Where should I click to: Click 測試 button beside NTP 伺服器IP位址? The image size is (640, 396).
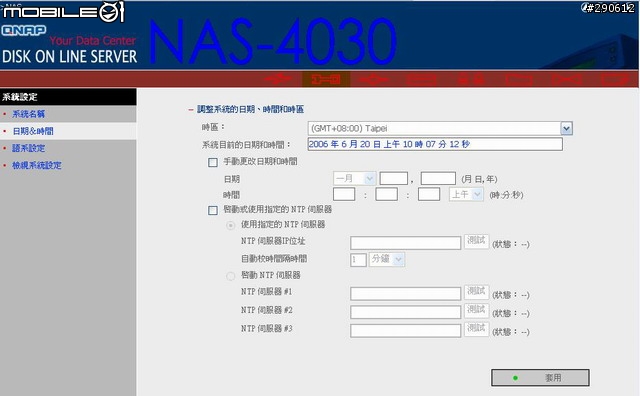(x=476, y=241)
